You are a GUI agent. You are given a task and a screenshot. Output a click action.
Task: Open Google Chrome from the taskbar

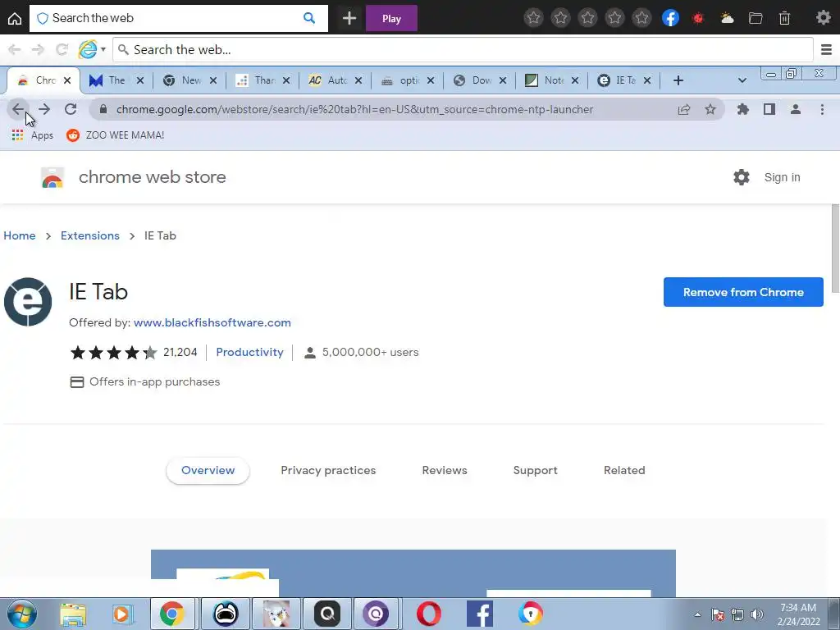coord(172,614)
